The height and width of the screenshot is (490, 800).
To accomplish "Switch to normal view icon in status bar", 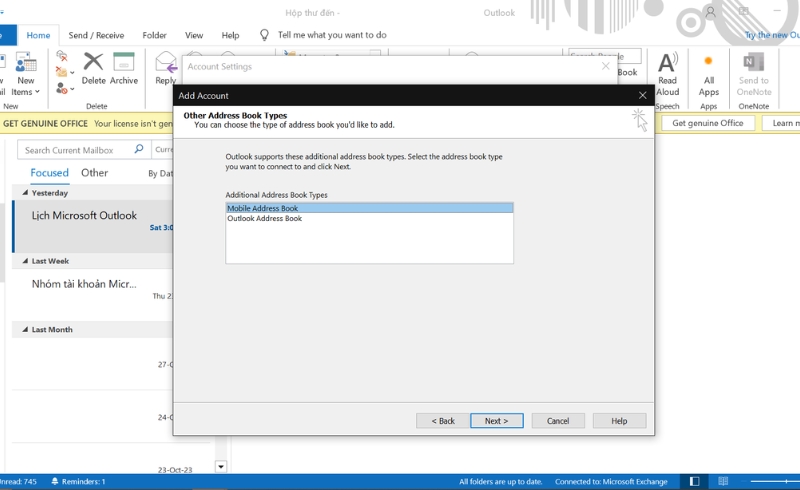I will point(694,481).
